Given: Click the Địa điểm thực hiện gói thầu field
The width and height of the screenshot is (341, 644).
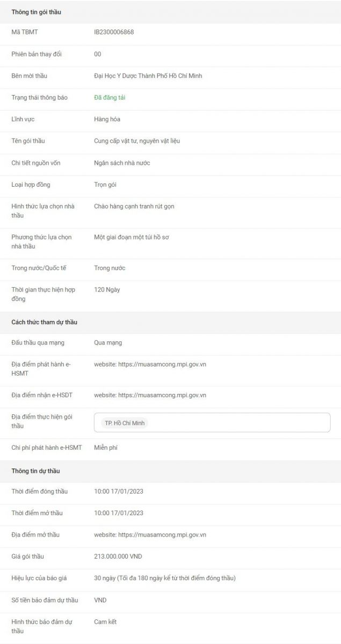Looking at the screenshot, I should (212, 422).
